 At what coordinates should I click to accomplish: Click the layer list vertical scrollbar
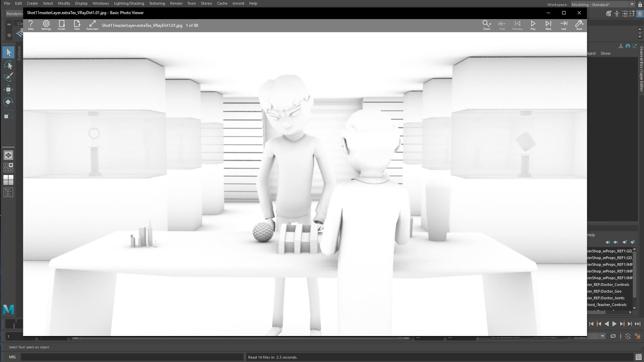click(634, 279)
